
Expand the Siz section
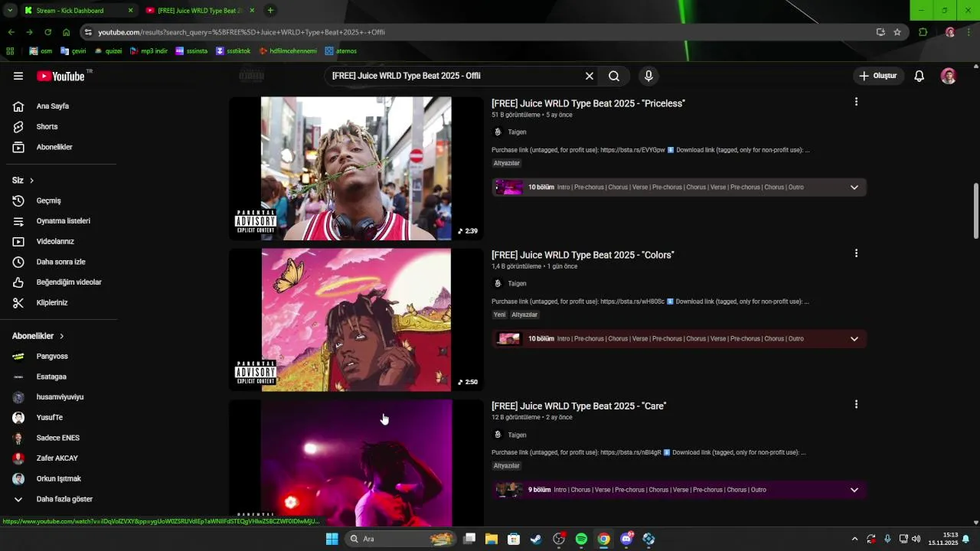point(23,181)
